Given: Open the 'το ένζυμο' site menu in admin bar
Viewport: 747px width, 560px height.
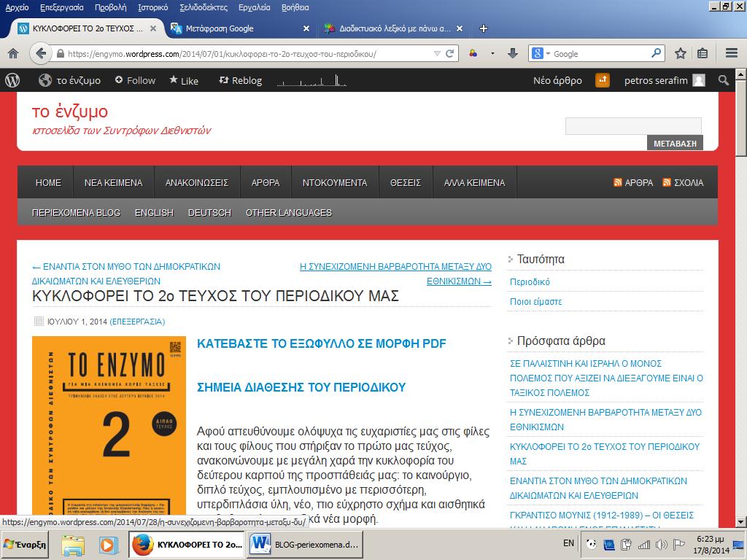Looking at the screenshot, I should (x=69, y=80).
